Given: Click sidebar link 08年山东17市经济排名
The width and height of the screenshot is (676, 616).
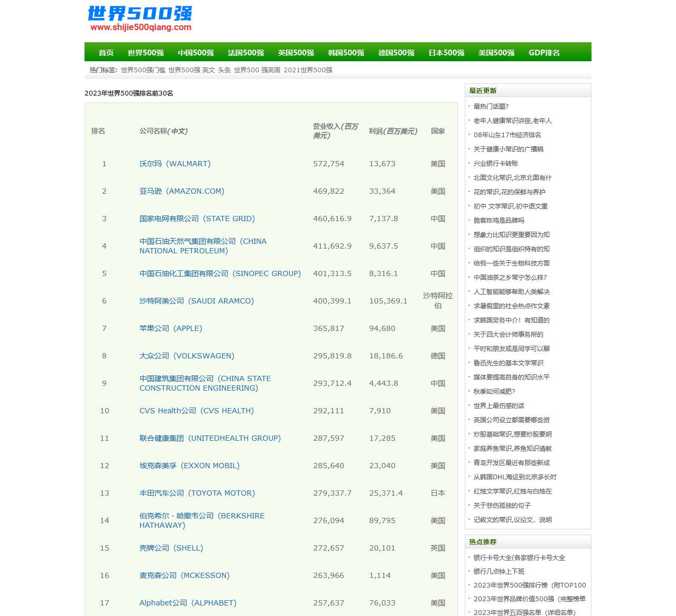Looking at the screenshot, I should (x=508, y=135).
